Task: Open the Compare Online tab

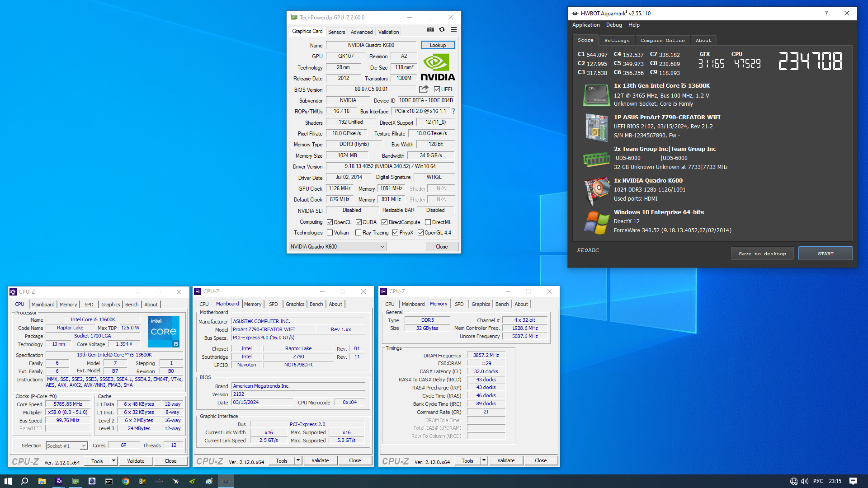Action: click(x=662, y=41)
